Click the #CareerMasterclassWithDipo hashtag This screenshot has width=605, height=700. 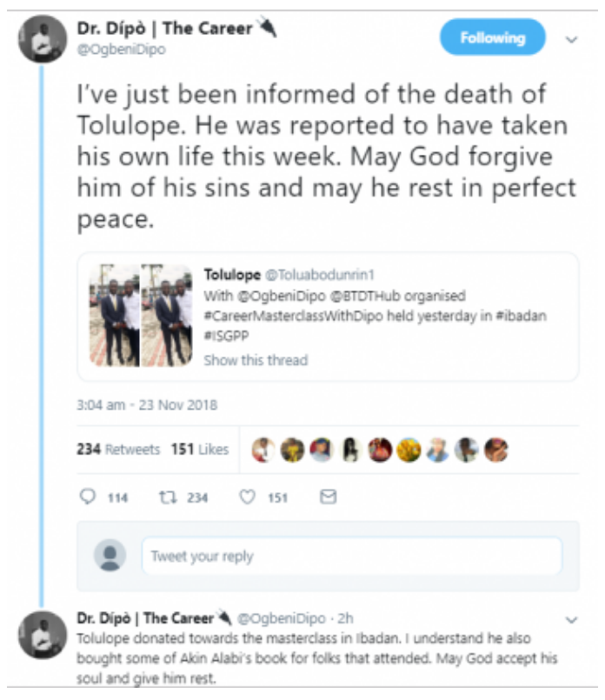pyautogui.click(x=294, y=316)
